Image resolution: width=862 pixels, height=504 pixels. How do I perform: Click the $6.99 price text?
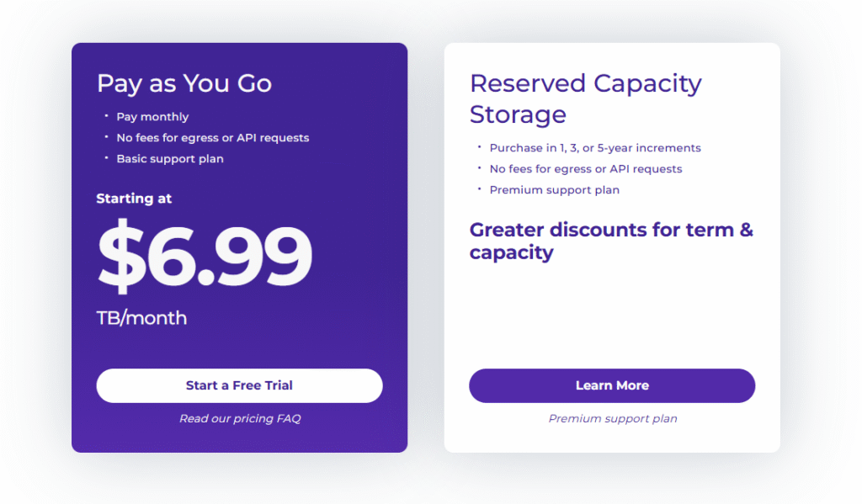(x=205, y=257)
